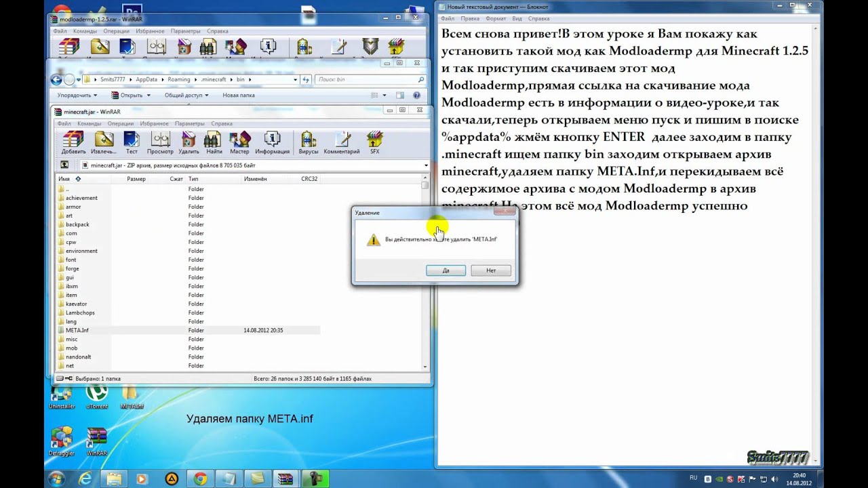The height and width of the screenshot is (488, 868).
Task: Click the RU language indicator in system tray
Action: coord(693,478)
